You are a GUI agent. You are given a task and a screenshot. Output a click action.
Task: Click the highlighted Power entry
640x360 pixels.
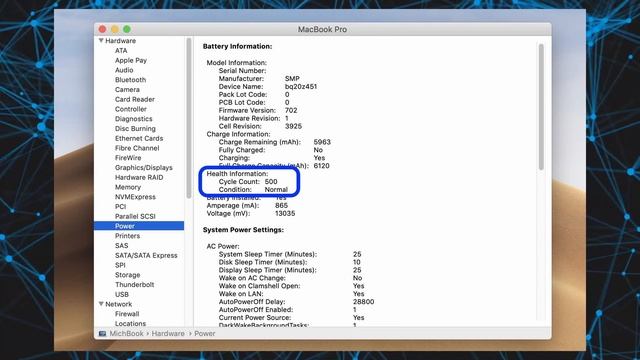point(139,226)
